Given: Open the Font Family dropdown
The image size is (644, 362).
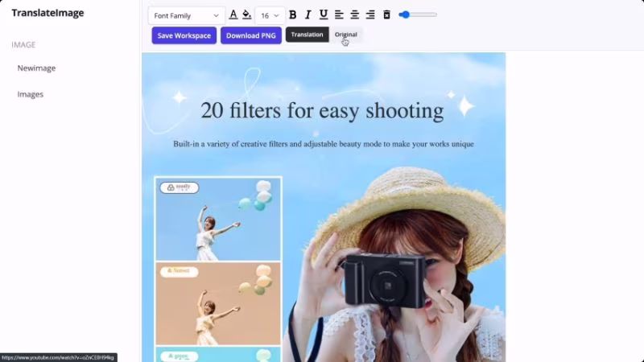Looking at the screenshot, I should pos(187,15).
